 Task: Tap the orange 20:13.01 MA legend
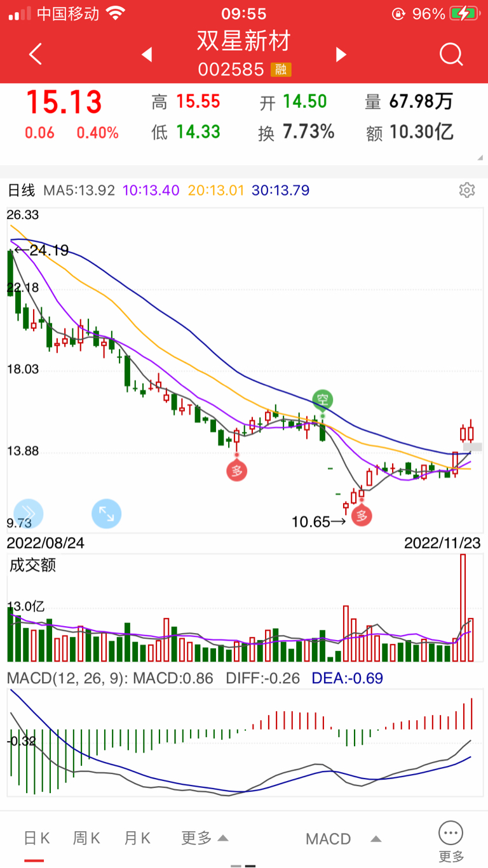pos(216,190)
